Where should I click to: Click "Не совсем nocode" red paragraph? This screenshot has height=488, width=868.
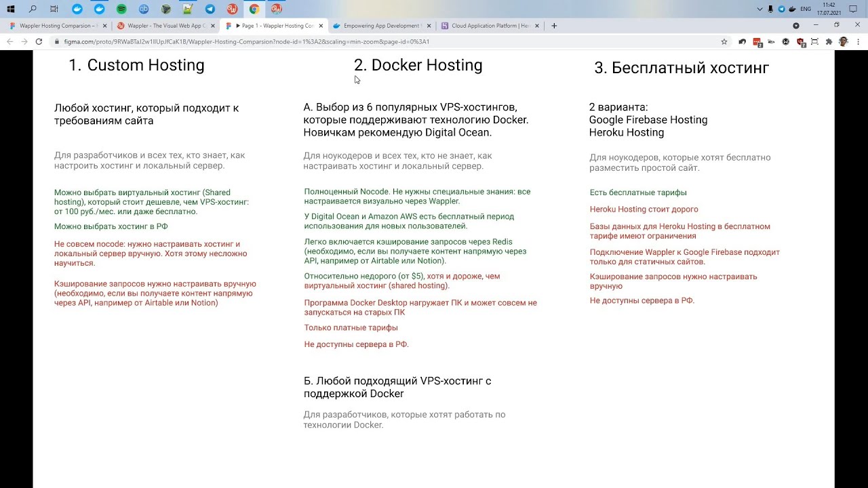151,253
